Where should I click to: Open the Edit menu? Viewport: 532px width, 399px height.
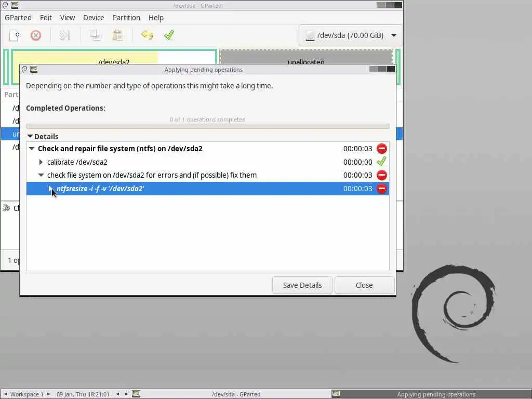(x=46, y=18)
